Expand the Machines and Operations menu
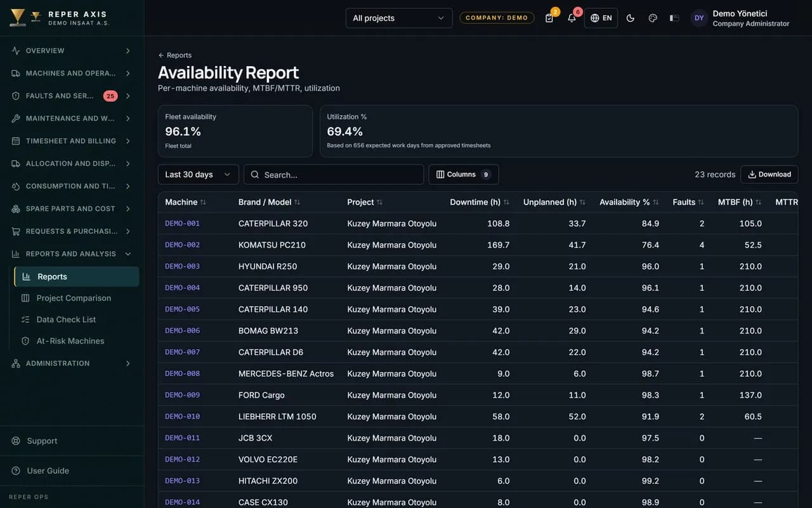Viewport: 812px width, 508px height. (72, 73)
